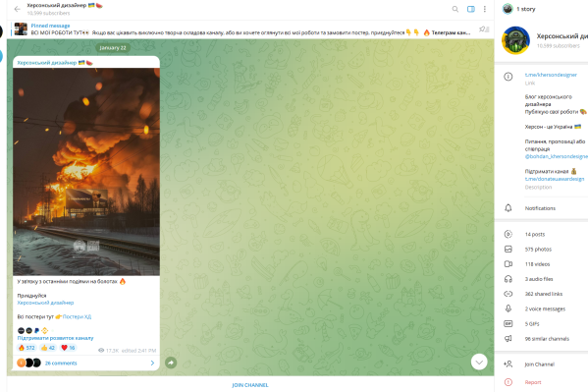Click the Notifications bell icon

[x=508, y=208]
